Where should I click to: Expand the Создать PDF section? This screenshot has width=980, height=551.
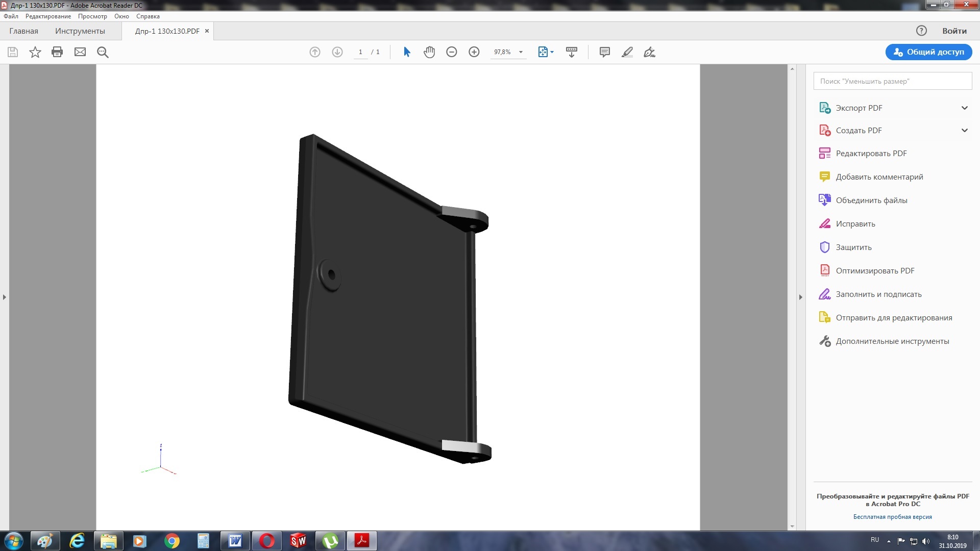(964, 130)
